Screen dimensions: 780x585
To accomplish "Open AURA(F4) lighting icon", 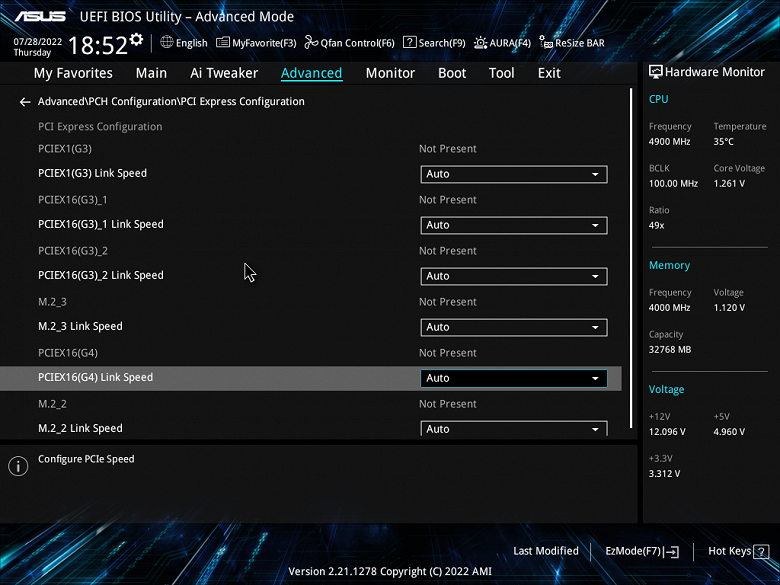I will point(480,43).
